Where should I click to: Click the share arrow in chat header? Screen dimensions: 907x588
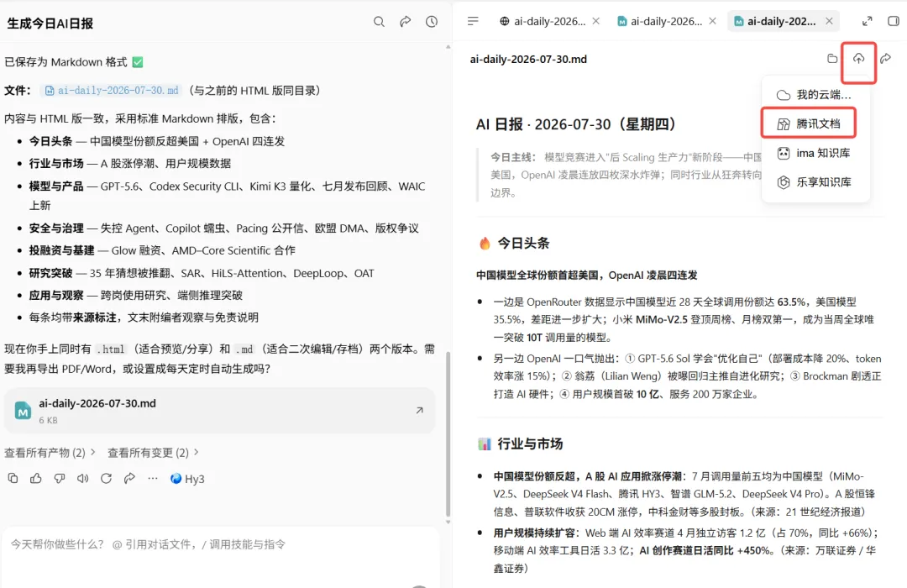(x=406, y=21)
